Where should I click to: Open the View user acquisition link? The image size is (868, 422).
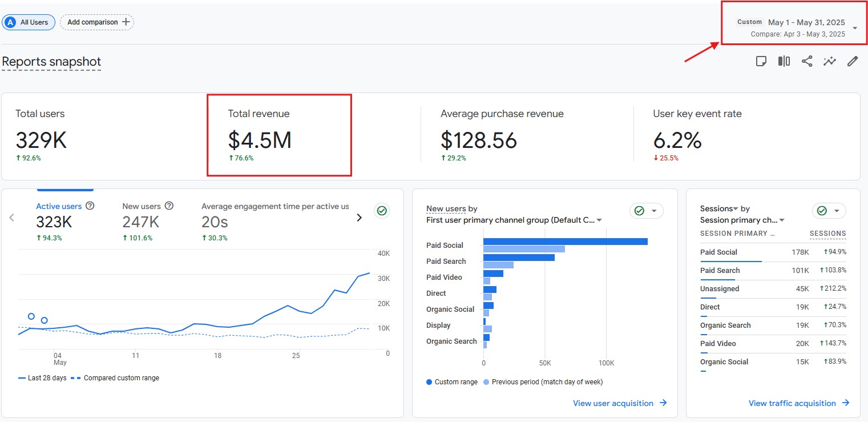[x=620, y=403]
